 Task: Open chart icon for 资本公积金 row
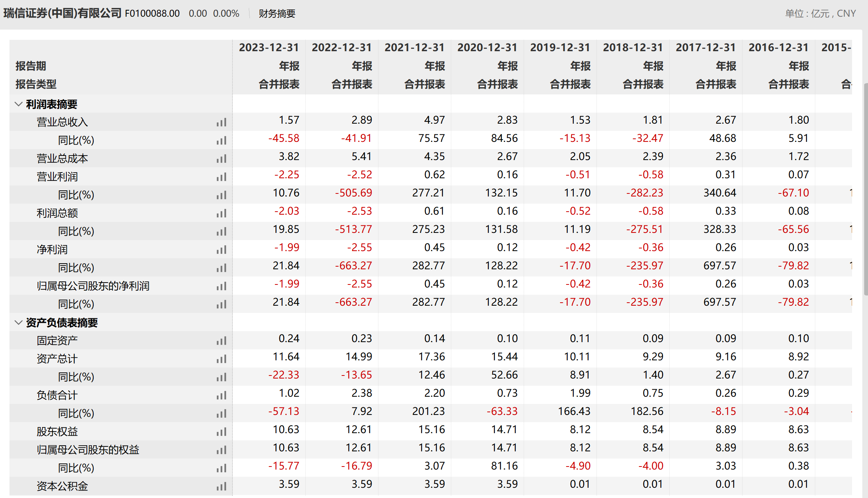click(x=221, y=486)
